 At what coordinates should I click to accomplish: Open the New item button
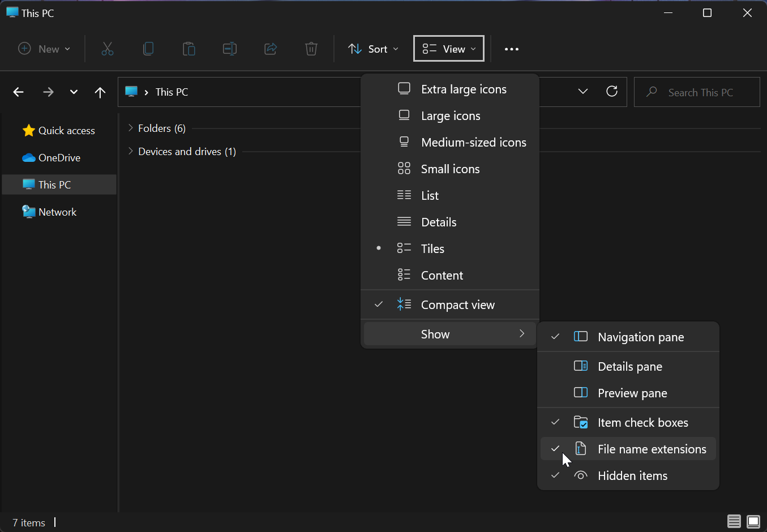coord(45,49)
